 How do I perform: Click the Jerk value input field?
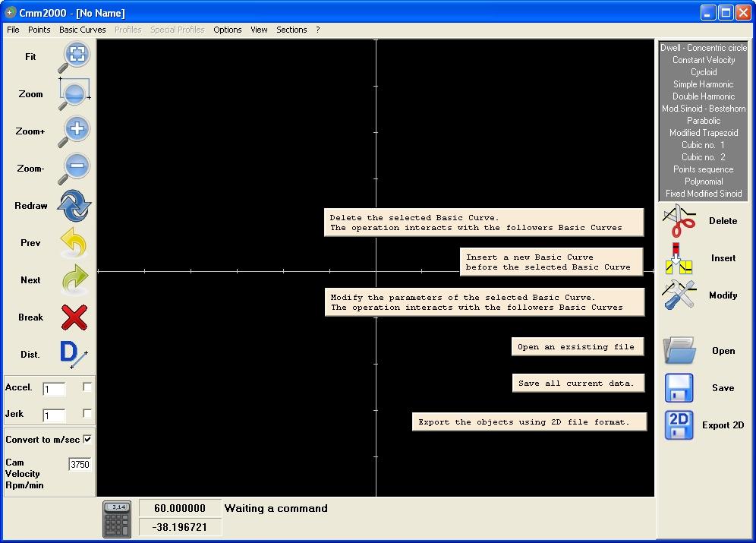tap(54, 415)
